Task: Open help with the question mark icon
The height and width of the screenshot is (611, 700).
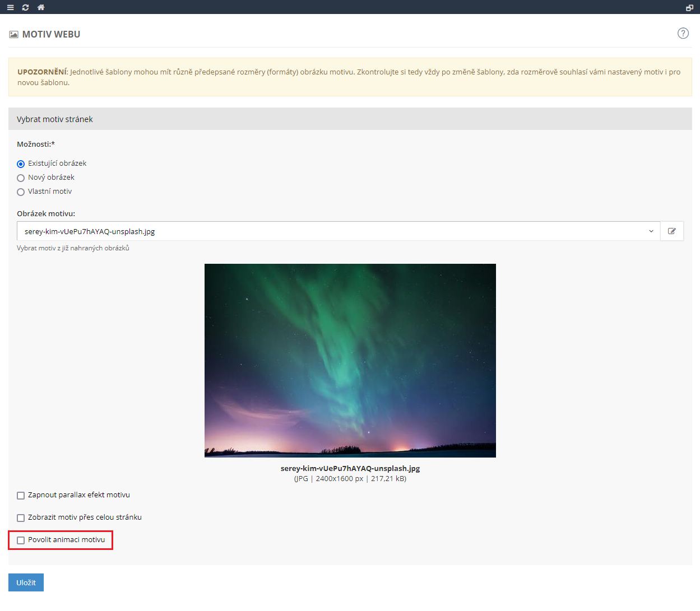Action: (683, 33)
